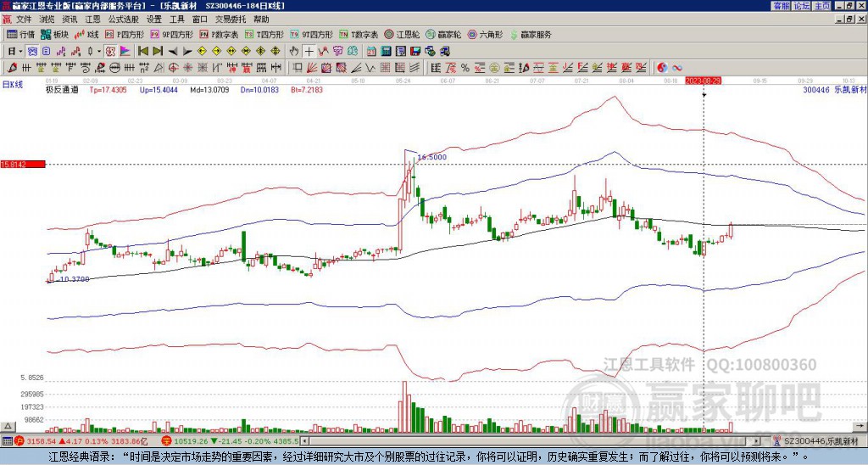
Task: Click the black left arrowhead icon
Action: coord(173,52)
